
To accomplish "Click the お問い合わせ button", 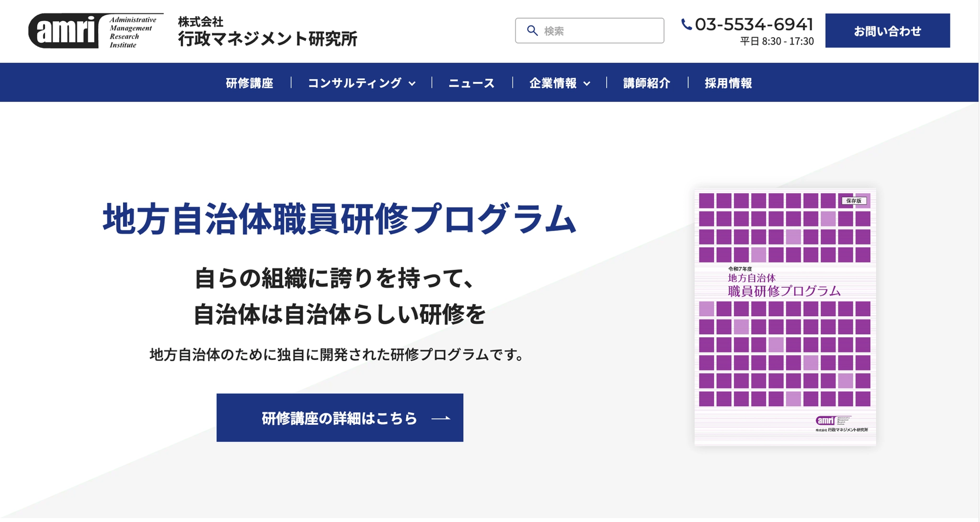I will tap(887, 31).
